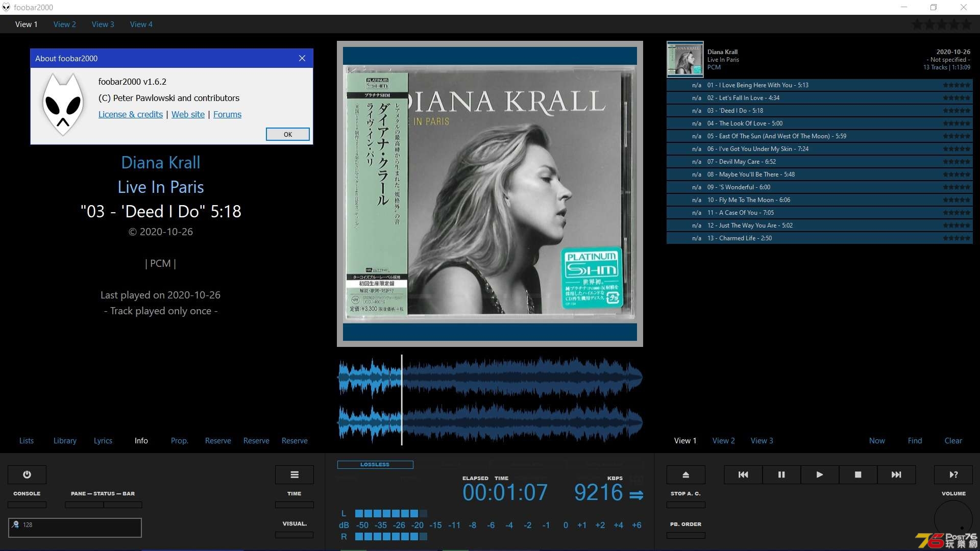Open the Library panel tab
Viewport: 980px width, 551px height.
tap(65, 441)
